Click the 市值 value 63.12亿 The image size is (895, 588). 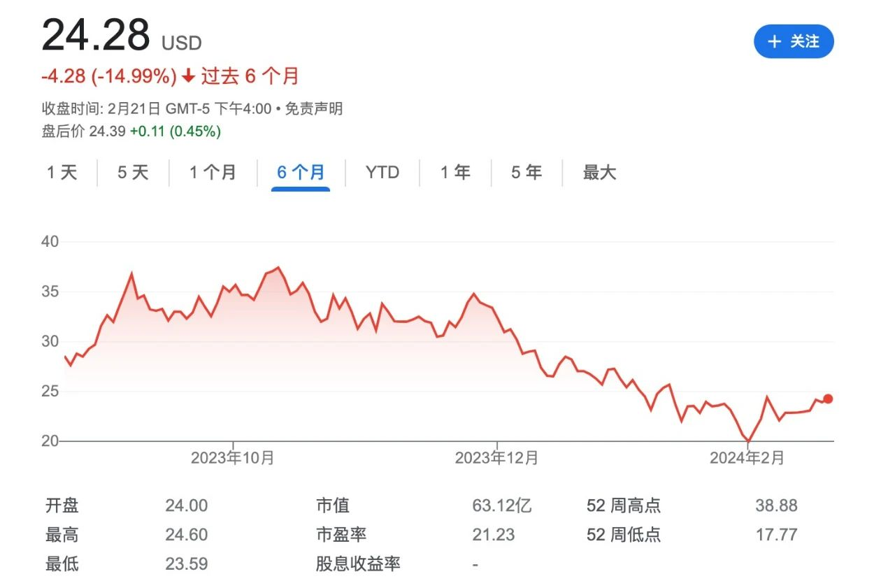click(502, 505)
